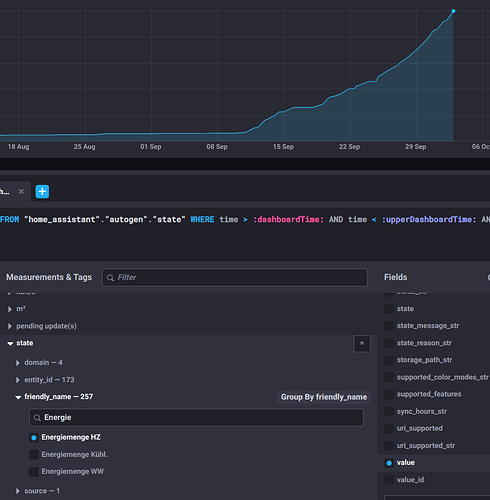Add a new query tab with plus icon

pos(42,191)
